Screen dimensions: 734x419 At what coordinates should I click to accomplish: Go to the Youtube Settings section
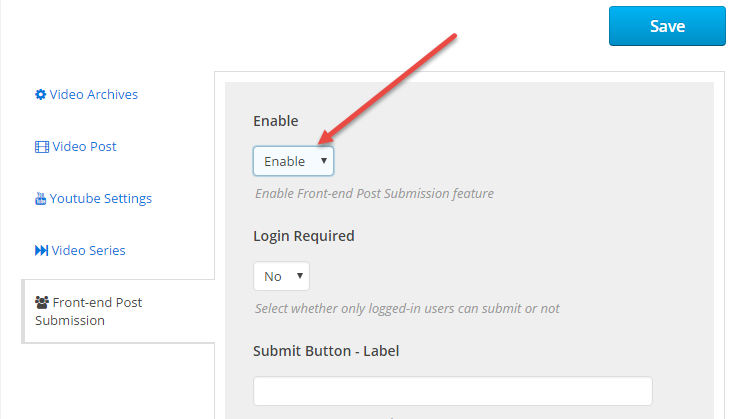pos(101,198)
